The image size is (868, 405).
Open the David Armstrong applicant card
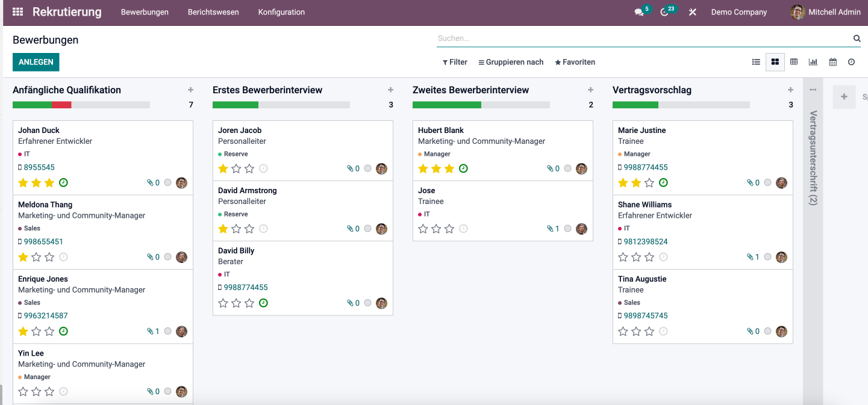303,211
